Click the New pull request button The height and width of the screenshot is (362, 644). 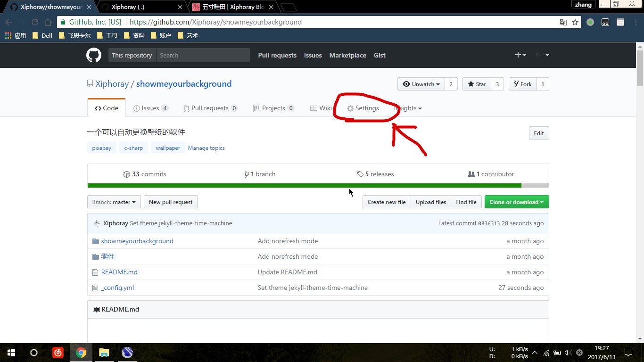click(170, 202)
